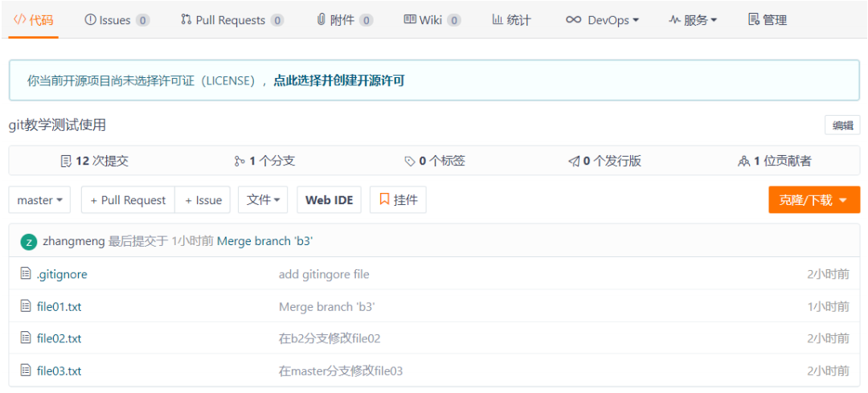Click the tag icon beside 0 个标签
This screenshot has height=393, width=868.
coord(410,162)
